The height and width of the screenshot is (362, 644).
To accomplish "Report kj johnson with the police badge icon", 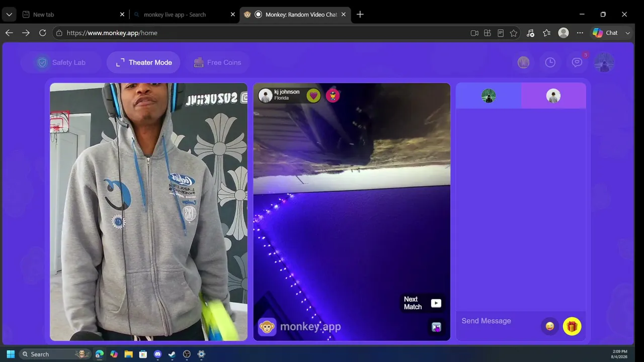I will (x=333, y=95).
